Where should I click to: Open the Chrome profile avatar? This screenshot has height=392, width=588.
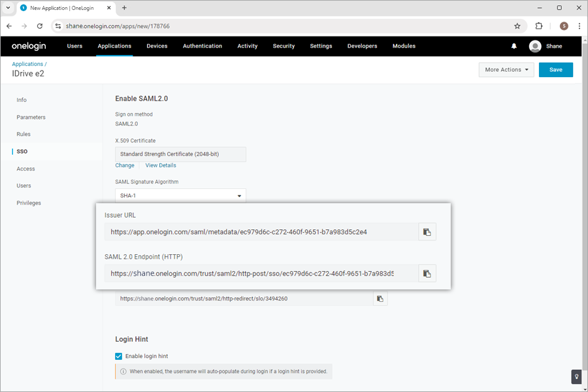click(564, 26)
